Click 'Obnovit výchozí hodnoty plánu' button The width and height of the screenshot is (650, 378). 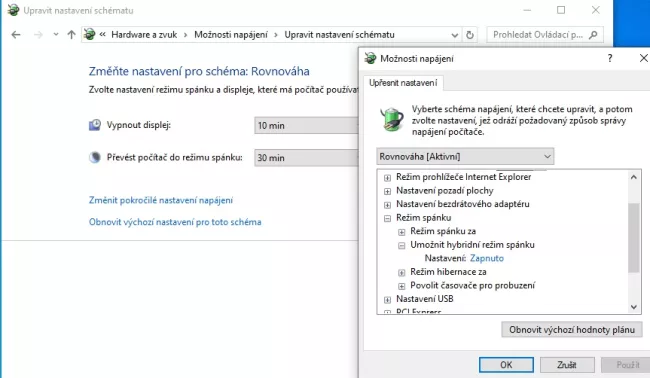pos(572,330)
